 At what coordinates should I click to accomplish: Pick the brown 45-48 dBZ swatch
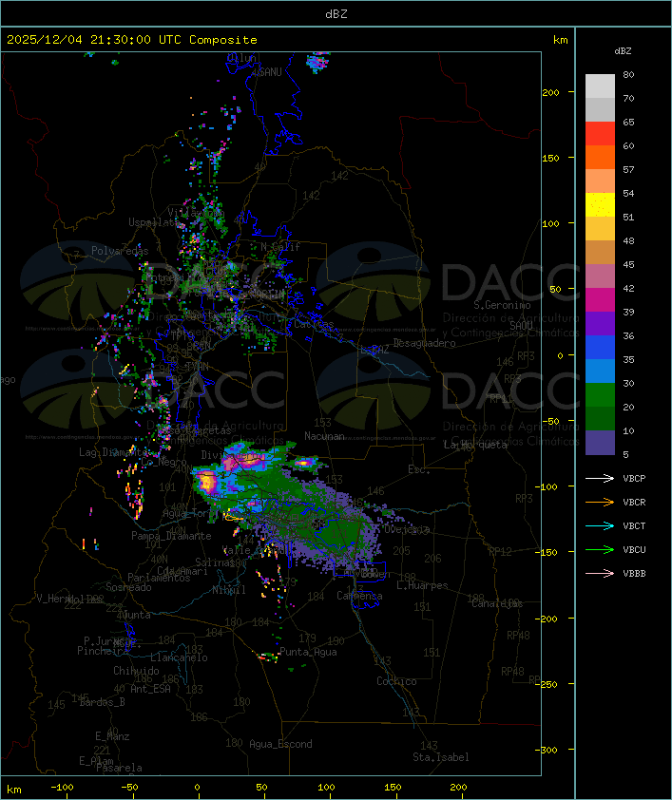(x=600, y=253)
